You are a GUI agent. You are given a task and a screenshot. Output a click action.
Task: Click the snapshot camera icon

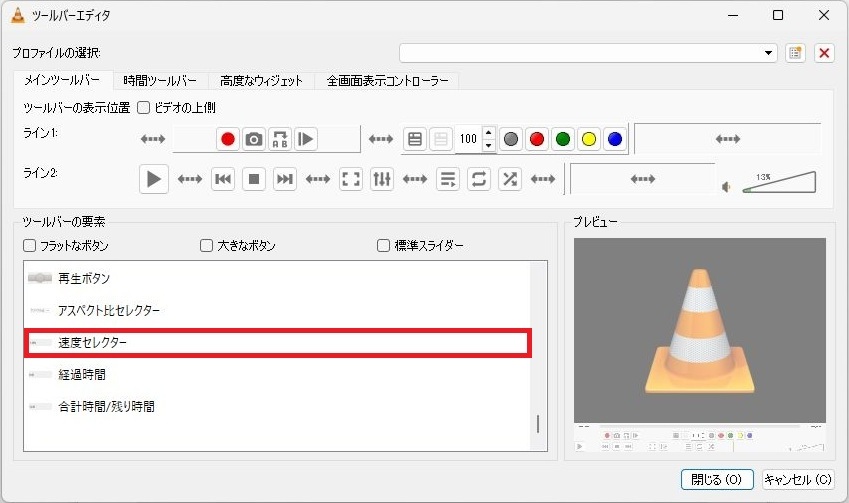coord(254,139)
